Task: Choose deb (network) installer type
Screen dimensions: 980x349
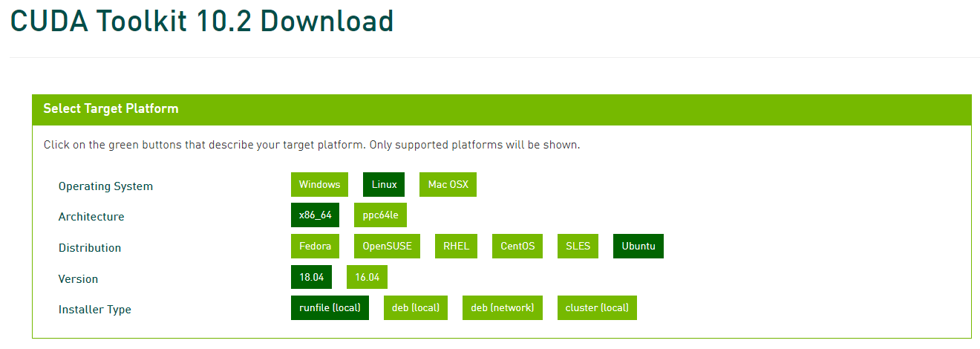Action: 503,308
